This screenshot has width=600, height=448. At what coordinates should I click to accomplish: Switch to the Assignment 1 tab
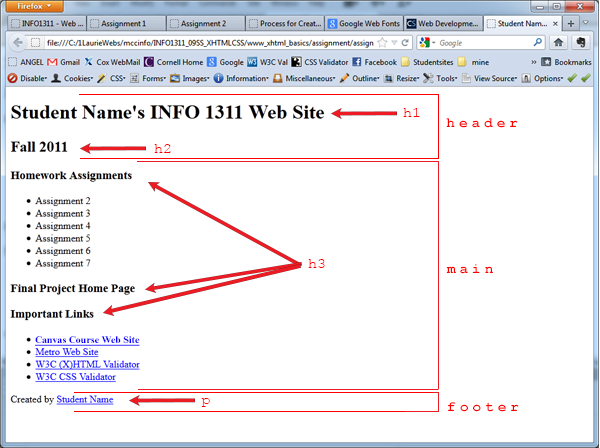(126, 24)
